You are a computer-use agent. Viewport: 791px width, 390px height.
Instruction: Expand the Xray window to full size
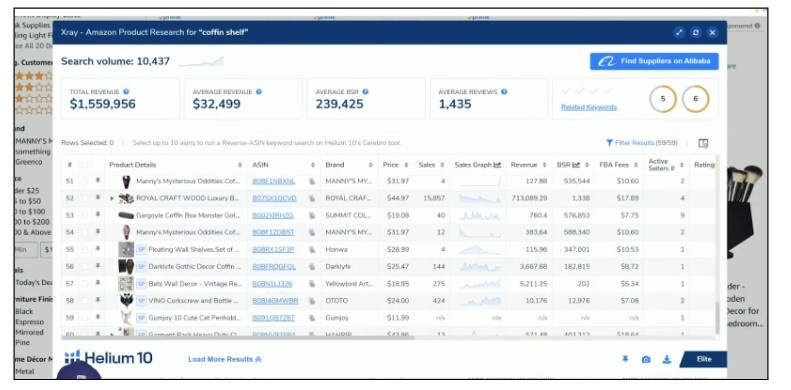(x=679, y=33)
